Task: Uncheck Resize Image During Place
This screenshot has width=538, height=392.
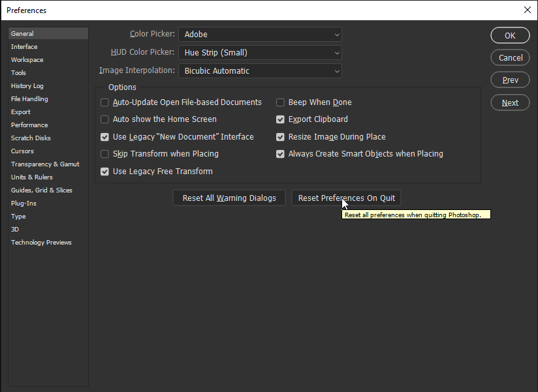Action: (280, 137)
